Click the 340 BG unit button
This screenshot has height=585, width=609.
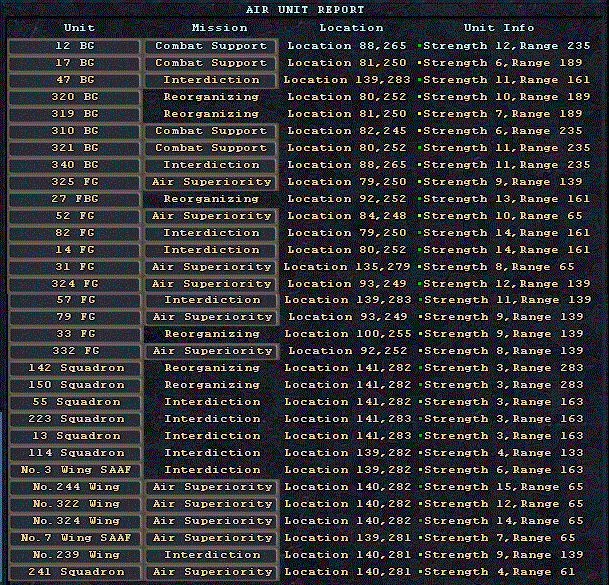74,165
